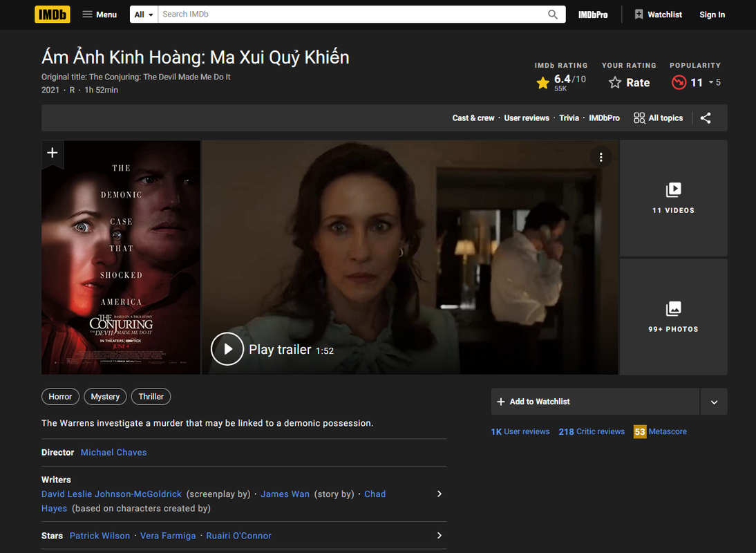Click the photos gallery icon
The height and width of the screenshot is (553, 756).
pyautogui.click(x=674, y=308)
